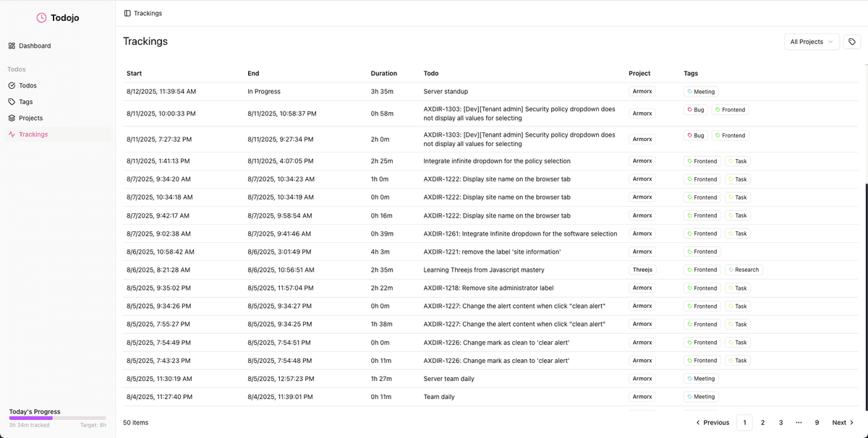Jump to page 2 of results
The image size is (868, 438).
click(762, 422)
